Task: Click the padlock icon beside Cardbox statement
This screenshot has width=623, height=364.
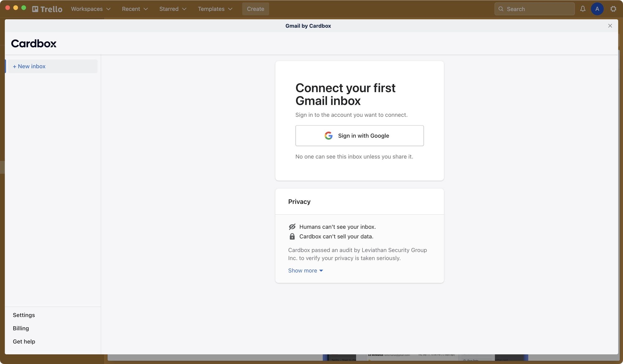Action: pyautogui.click(x=292, y=236)
